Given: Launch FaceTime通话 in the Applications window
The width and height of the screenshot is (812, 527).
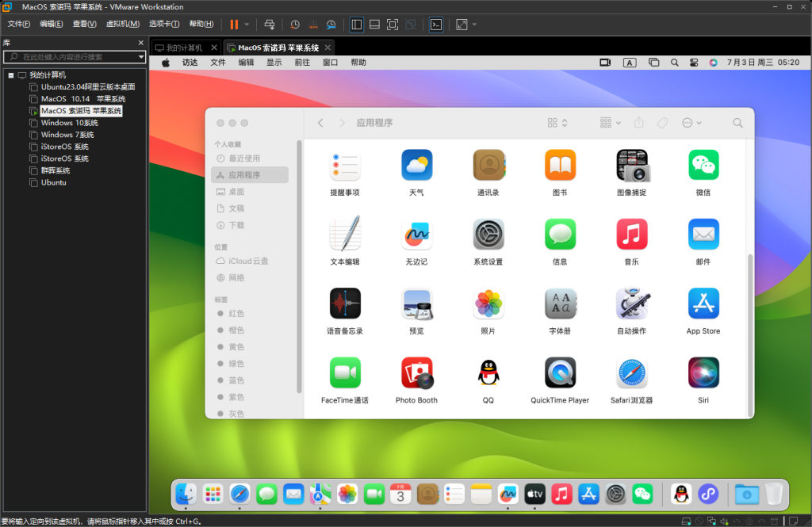Looking at the screenshot, I should pos(345,373).
